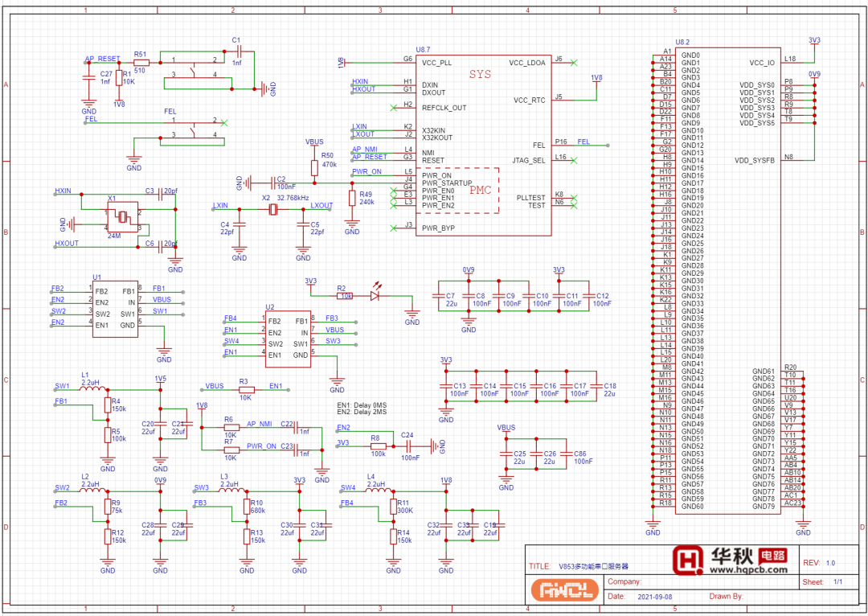Click the PWR_BYP pin label
The image size is (868, 616).
point(439,228)
